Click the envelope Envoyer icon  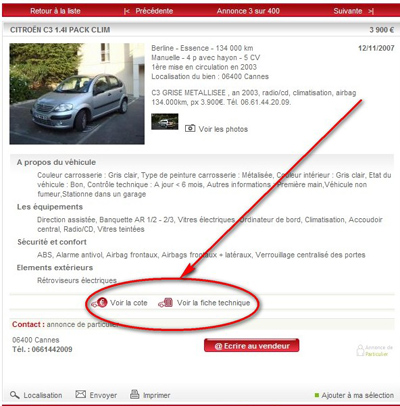coord(81,394)
